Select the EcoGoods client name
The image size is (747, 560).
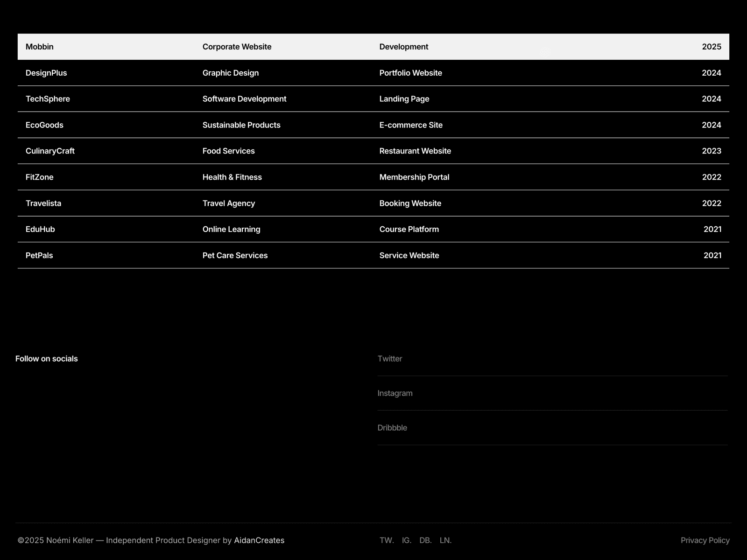point(44,125)
